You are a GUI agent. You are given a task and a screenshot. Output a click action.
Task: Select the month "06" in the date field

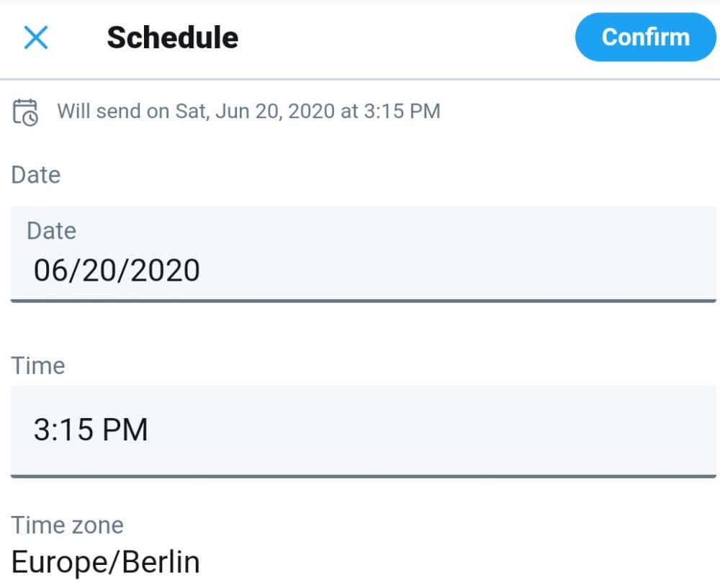pyautogui.click(x=50, y=271)
